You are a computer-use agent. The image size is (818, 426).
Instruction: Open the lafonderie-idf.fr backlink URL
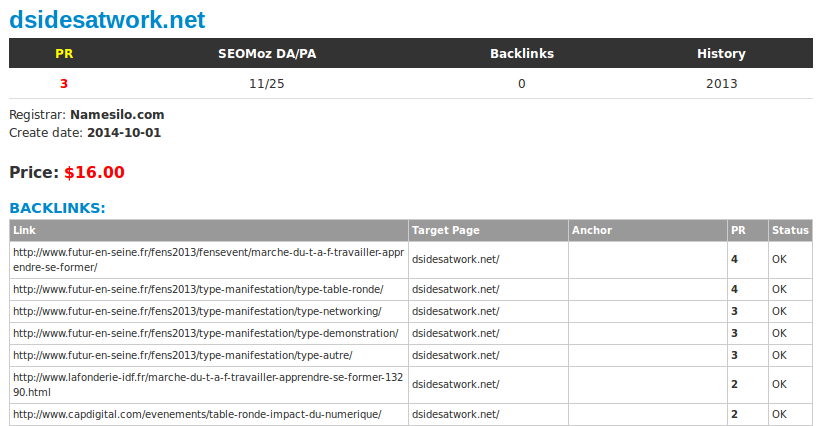(x=208, y=384)
